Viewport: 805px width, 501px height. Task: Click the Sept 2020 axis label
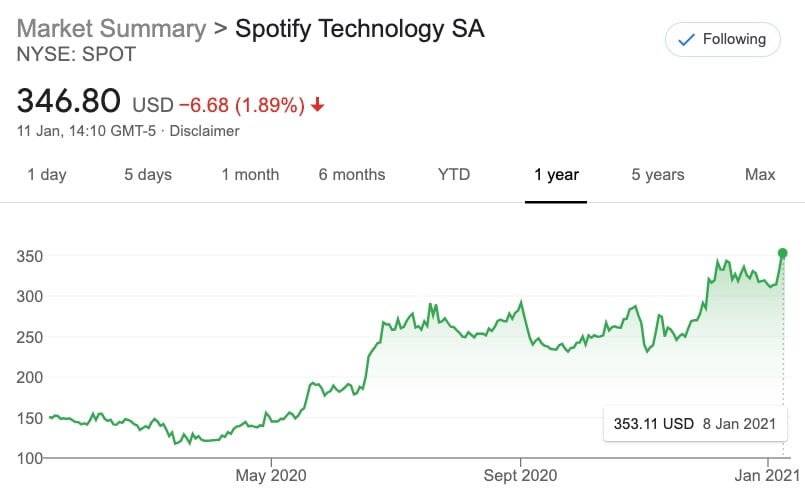519,475
